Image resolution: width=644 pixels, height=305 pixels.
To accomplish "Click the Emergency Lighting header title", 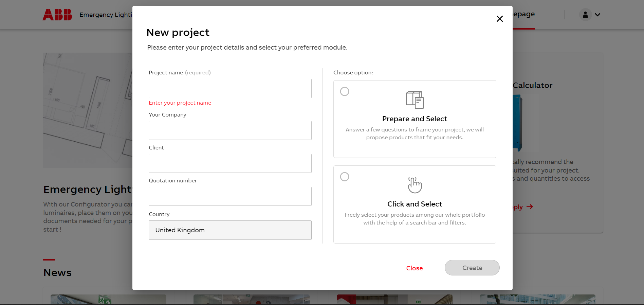I will click(x=106, y=15).
